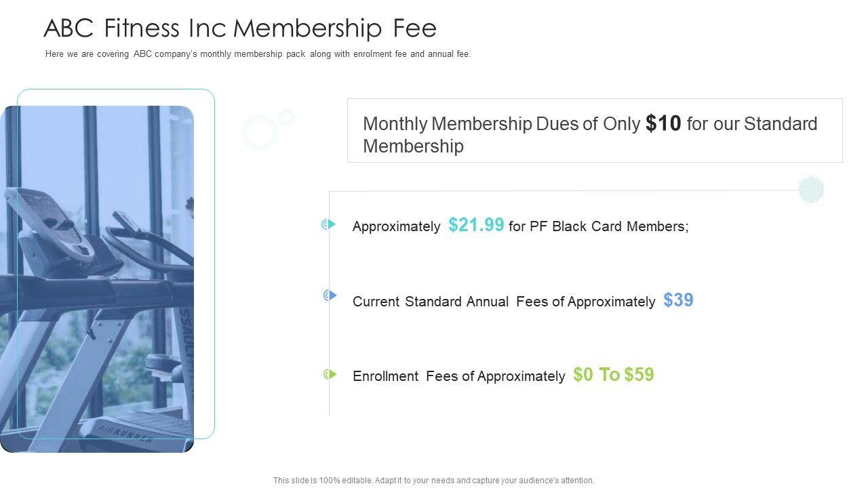
Task: Click the teal $21.99 price
Action: pyautogui.click(x=476, y=226)
